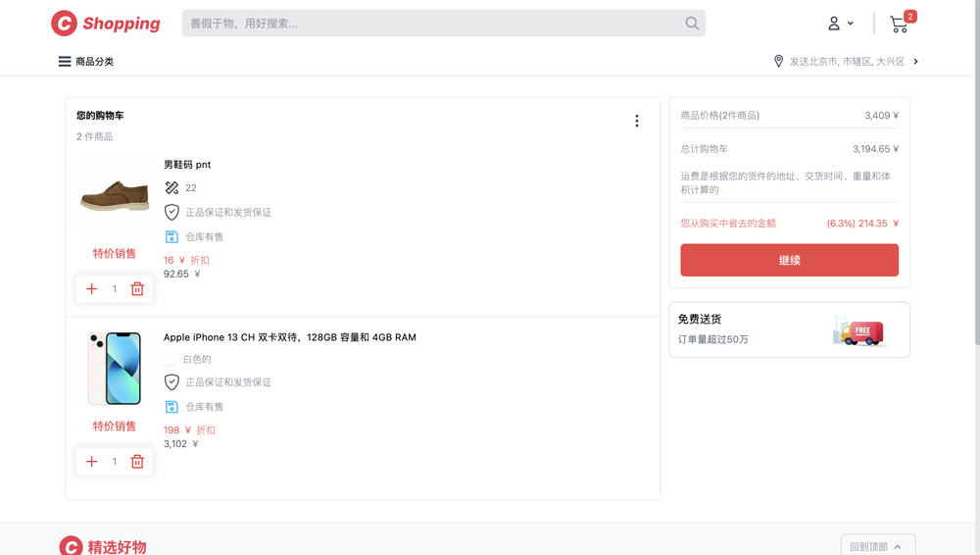Focus the product search field
Image resolution: width=980 pixels, height=555 pixels.
tap(444, 24)
